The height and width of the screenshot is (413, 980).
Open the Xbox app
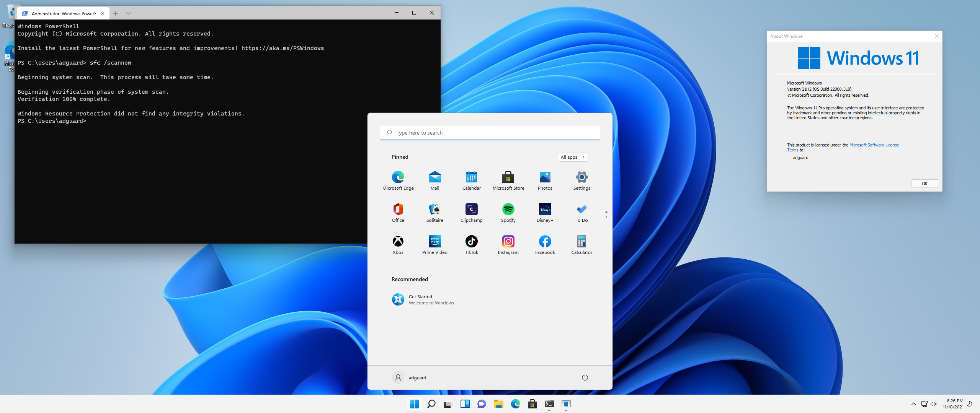398,245
